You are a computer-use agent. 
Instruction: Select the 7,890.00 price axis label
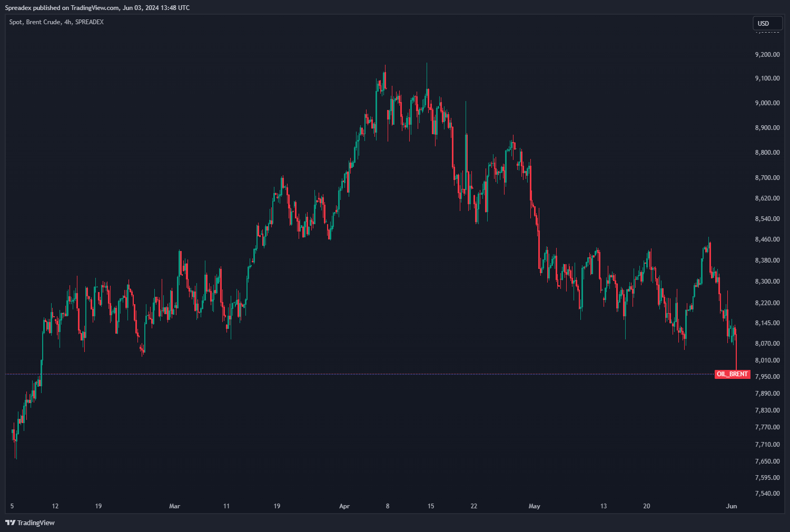click(x=767, y=394)
